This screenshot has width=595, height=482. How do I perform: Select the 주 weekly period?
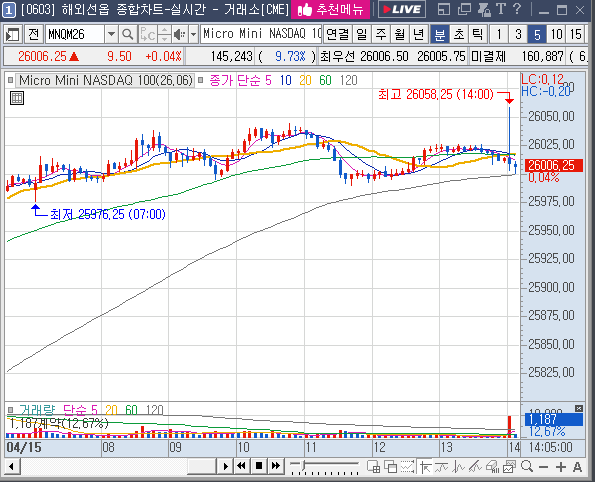click(381, 35)
